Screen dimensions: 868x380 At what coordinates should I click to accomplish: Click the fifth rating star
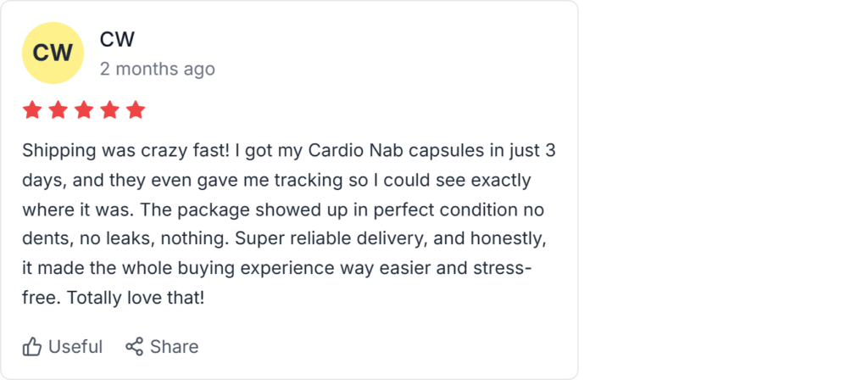(x=136, y=110)
